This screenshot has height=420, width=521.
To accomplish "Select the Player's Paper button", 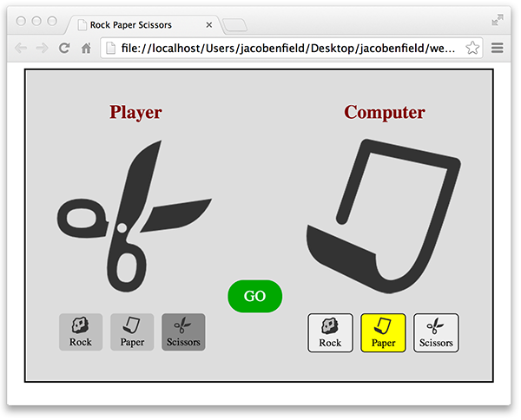I will [132, 332].
